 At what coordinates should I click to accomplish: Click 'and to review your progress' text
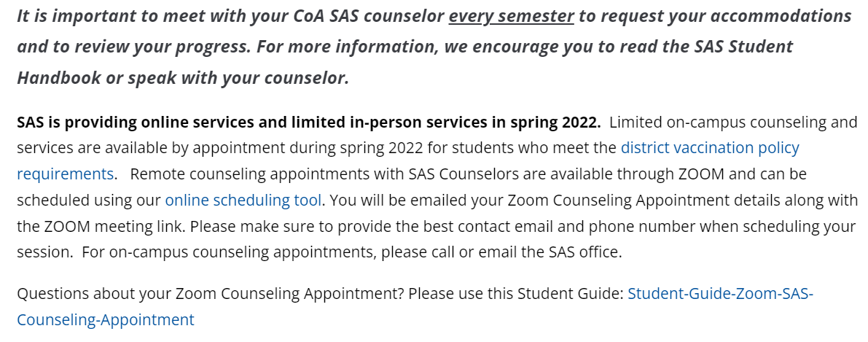tap(133, 47)
